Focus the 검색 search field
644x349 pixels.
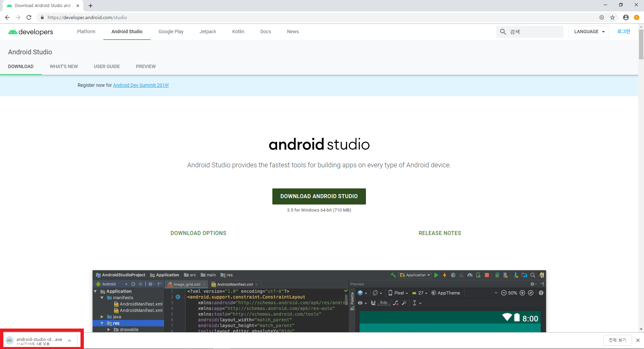(530, 32)
